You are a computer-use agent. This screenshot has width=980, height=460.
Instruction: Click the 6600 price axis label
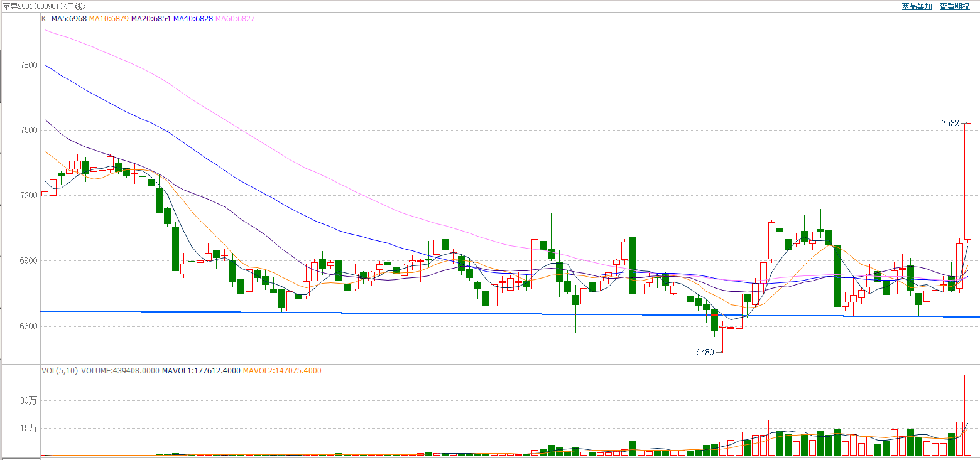(x=28, y=326)
